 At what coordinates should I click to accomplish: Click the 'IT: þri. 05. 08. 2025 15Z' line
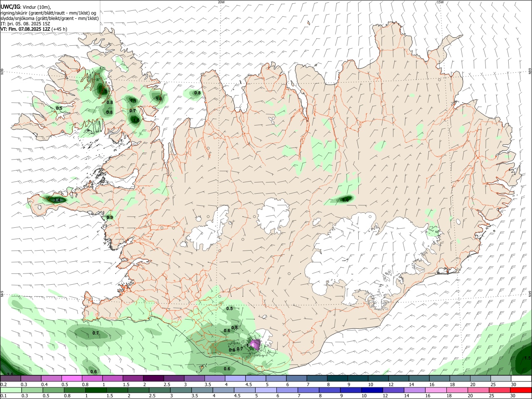[26, 24]
